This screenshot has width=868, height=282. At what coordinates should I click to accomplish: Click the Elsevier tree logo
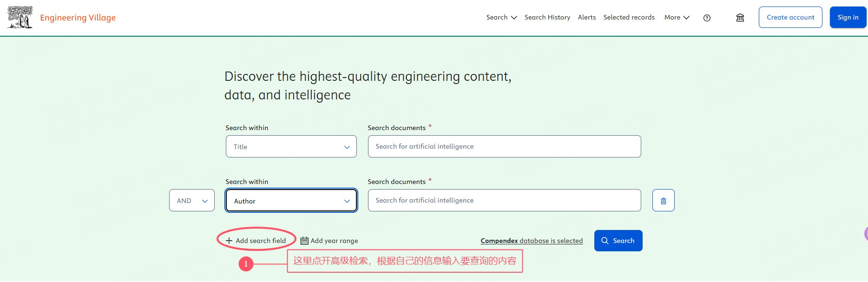pos(20,18)
